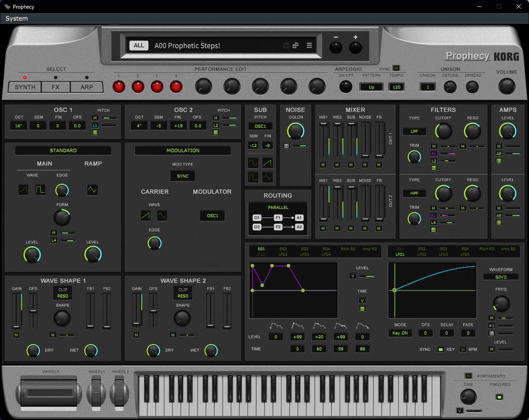Click the EG TIME keyboard-track icon
The image size is (529, 420).
coord(362,309)
